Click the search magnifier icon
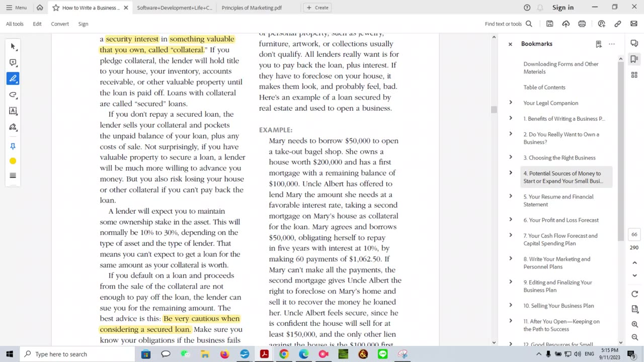 [529, 24]
